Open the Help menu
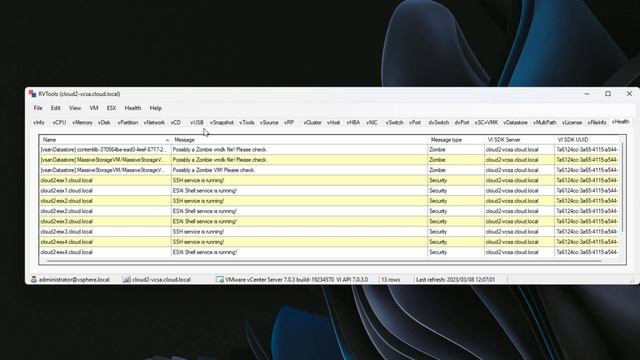The width and height of the screenshot is (640, 360). 156,108
